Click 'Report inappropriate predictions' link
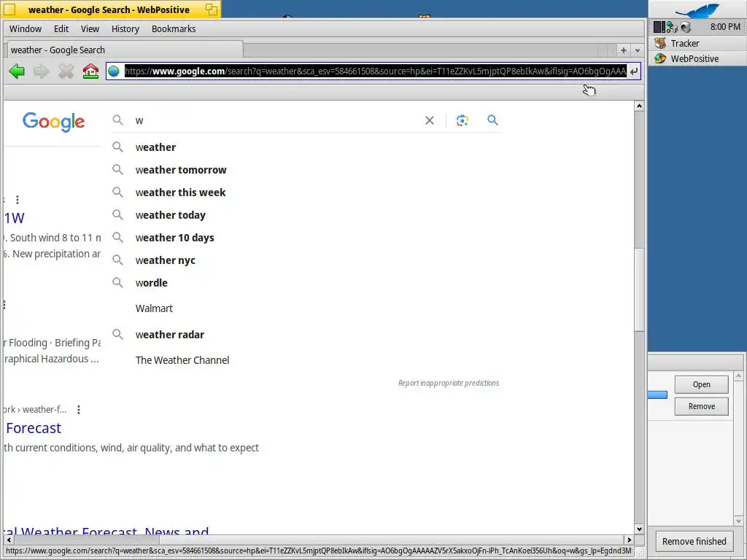This screenshot has width=747, height=560. point(449,383)
